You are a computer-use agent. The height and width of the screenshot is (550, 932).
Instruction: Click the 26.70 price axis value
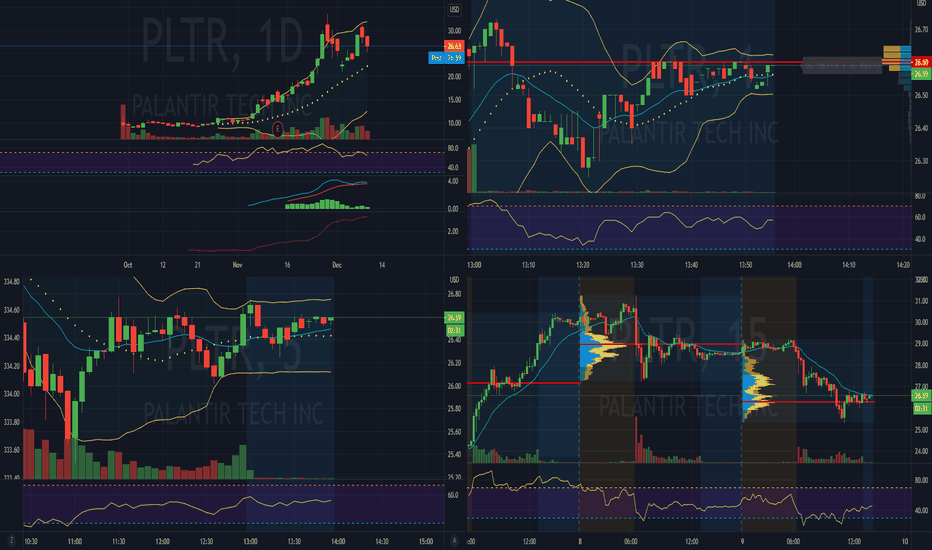(x=921, y=29)
